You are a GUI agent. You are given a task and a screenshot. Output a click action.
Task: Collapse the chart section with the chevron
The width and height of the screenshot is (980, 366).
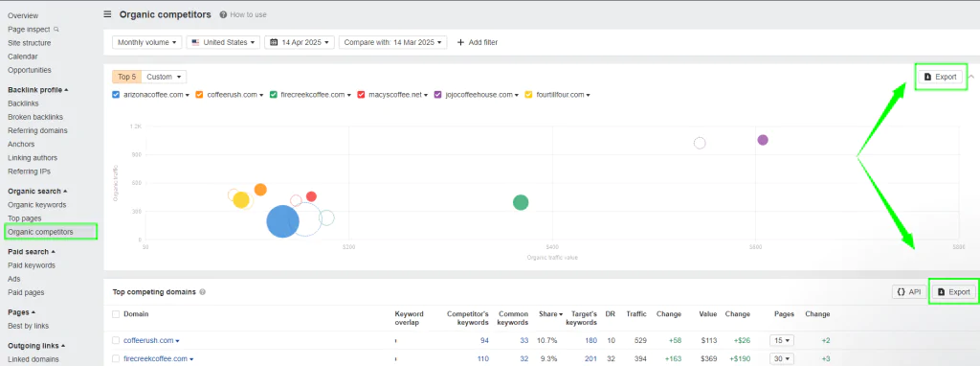[x=970, y=77]
